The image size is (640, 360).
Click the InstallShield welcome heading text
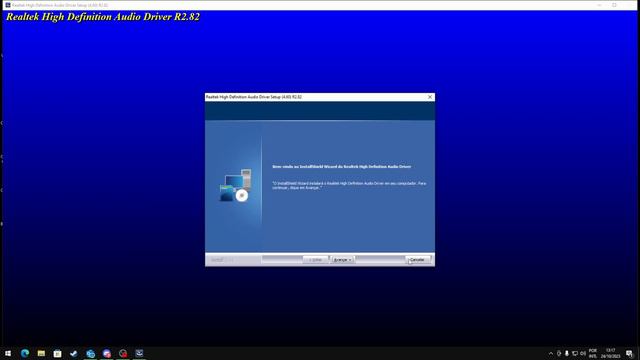(341, 167)
